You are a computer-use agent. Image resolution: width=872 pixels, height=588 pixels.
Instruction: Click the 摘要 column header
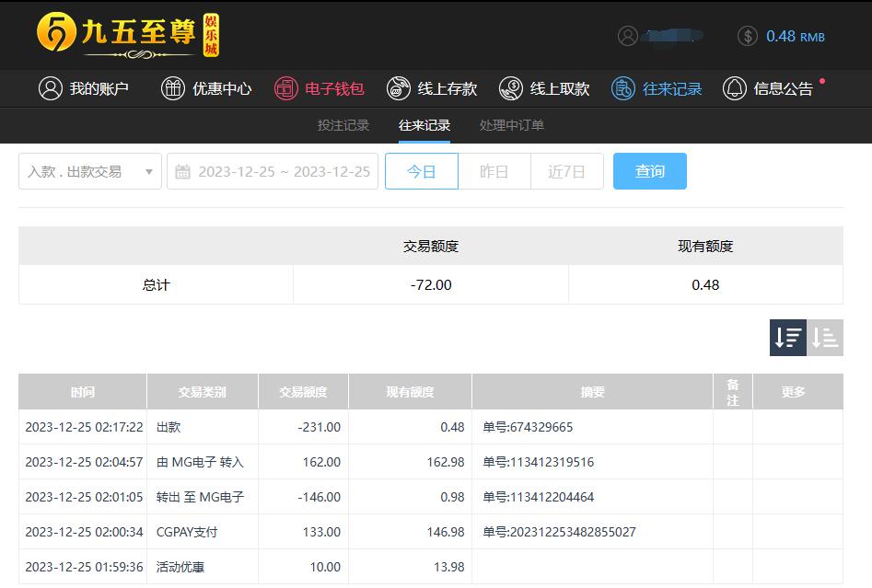[592, 392]
